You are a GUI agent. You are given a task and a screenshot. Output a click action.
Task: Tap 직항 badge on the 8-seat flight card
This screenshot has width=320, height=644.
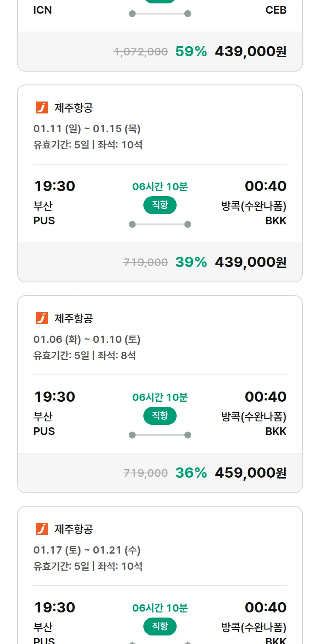pos(160,416)
